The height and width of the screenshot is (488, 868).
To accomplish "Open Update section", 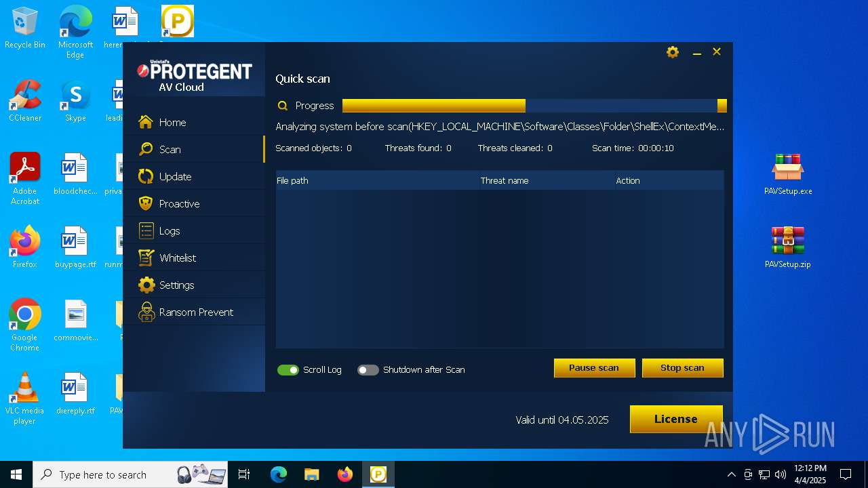I will click(x=175, y=177).
